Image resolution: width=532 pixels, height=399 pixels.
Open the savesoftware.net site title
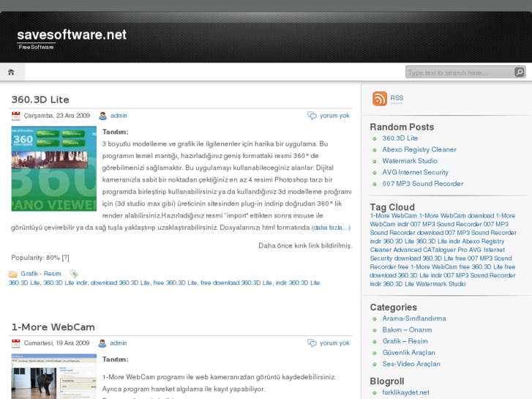click(72, 34)
